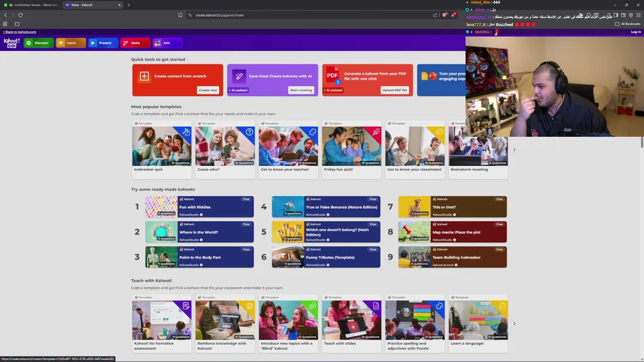This screenshot has height=362, width=644.
Task: Open Map mania: Place the pin!
Action: tap(453, 232)
